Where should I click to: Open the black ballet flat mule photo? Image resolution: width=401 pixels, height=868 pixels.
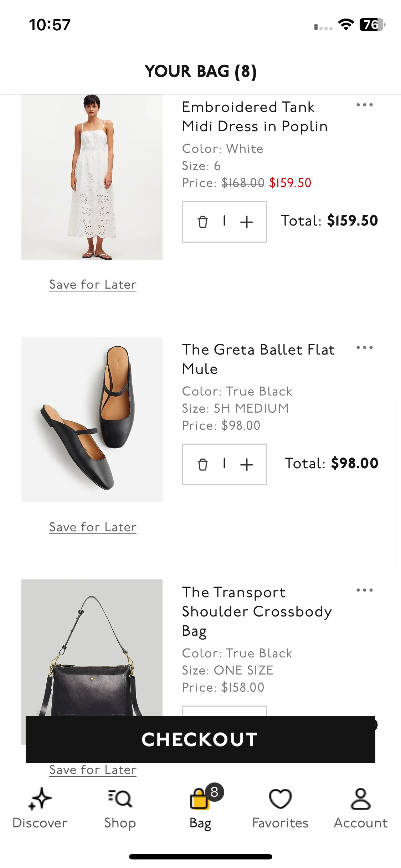92,419
